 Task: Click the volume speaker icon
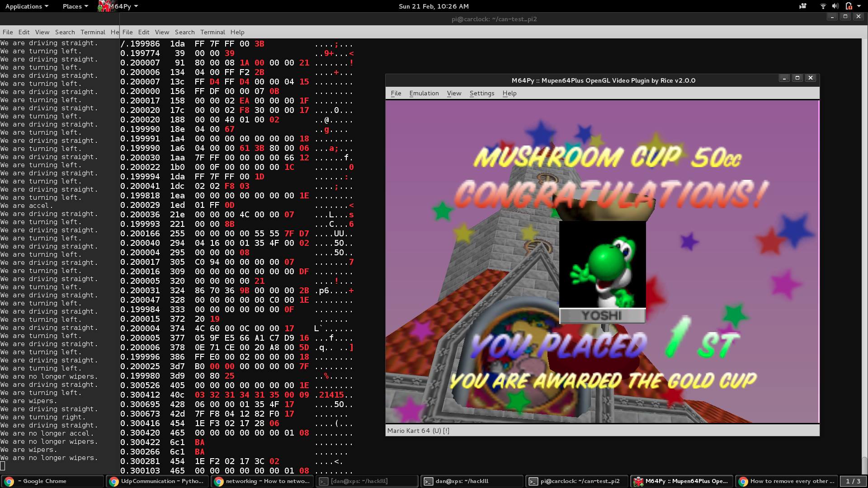pyautogui.click(x=835, y=6)
